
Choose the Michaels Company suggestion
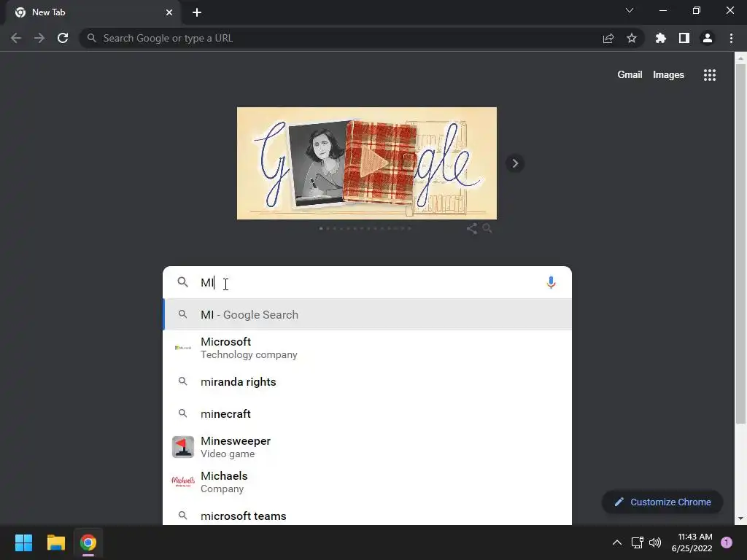coord(368,482)
